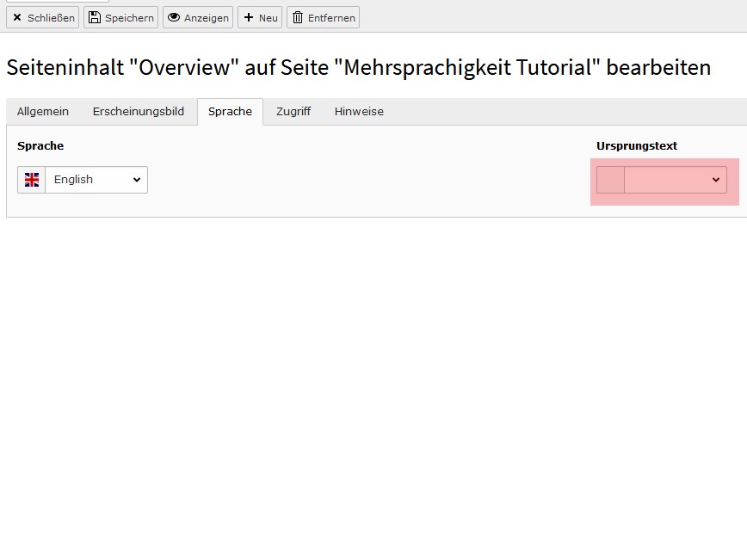Click the floppy disk save icon
The width and height of the screenshot is (747, 560).
click(x=95, y=17)
